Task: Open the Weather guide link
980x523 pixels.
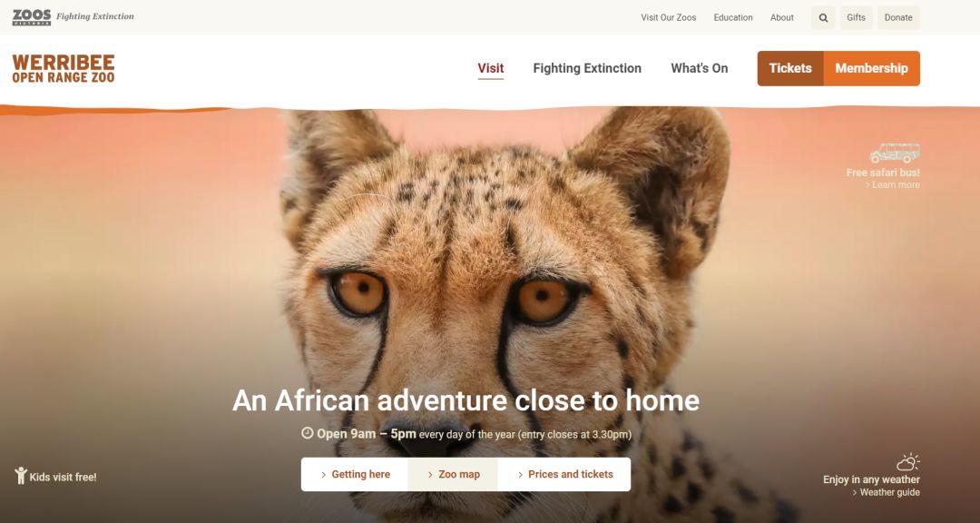Action: coord(886,492)
